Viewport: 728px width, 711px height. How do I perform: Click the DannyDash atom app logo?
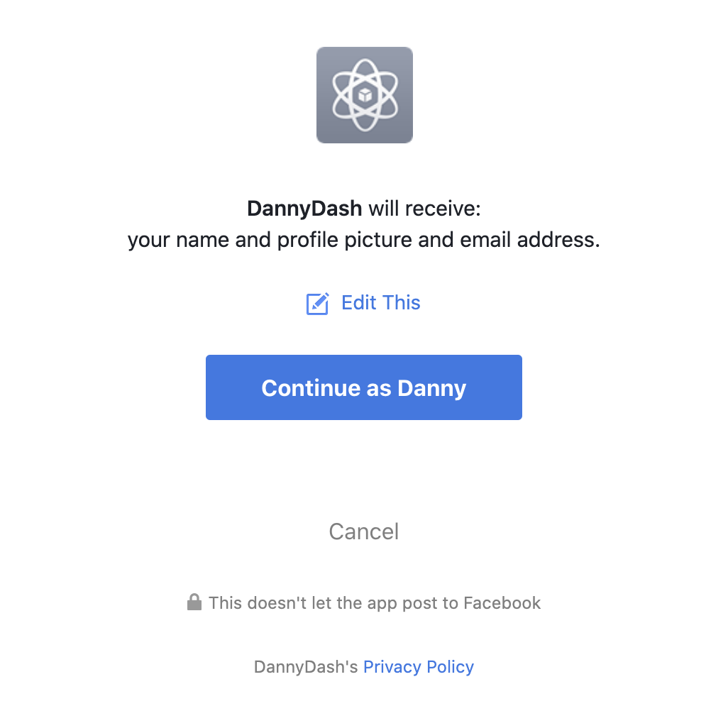click(365, 95)
